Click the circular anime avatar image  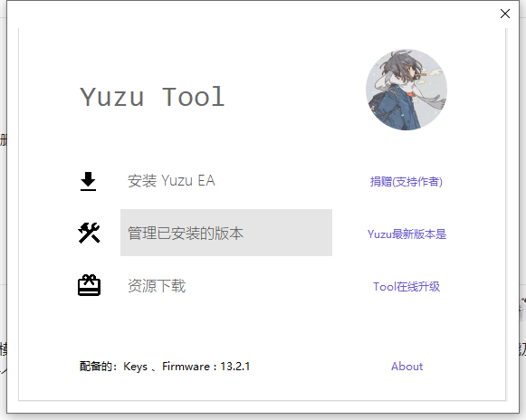click(406, 90)
